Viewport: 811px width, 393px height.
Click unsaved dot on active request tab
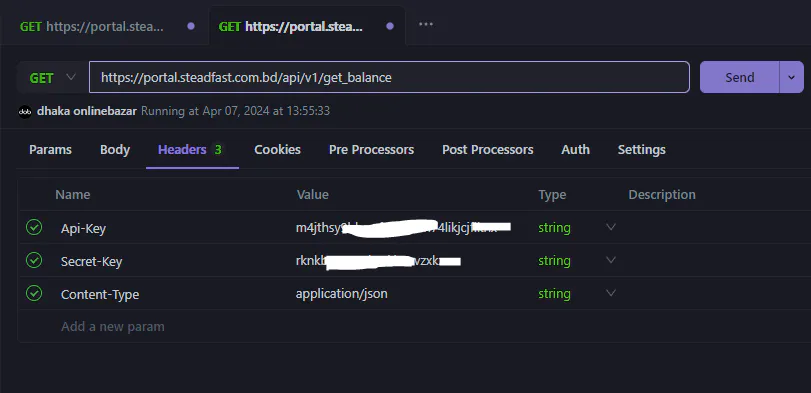390,26
